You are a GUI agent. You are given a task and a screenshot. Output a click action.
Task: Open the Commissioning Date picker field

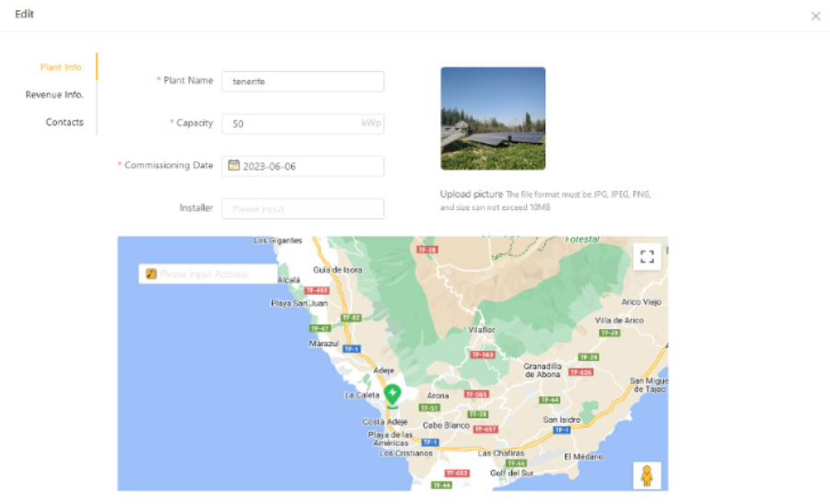[x=303, y=166]
